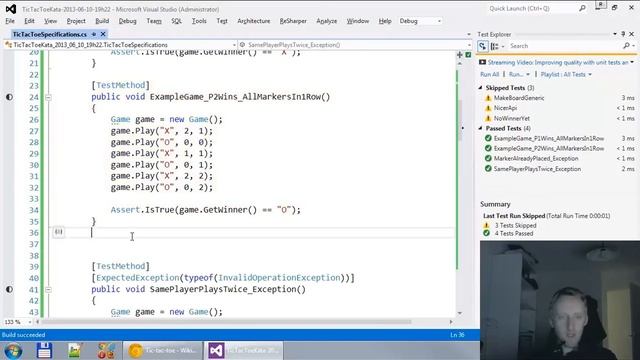Click the 3 Tests Skipped summary link
The width and height of the screenshot is (640, 360).
(516, 225)
